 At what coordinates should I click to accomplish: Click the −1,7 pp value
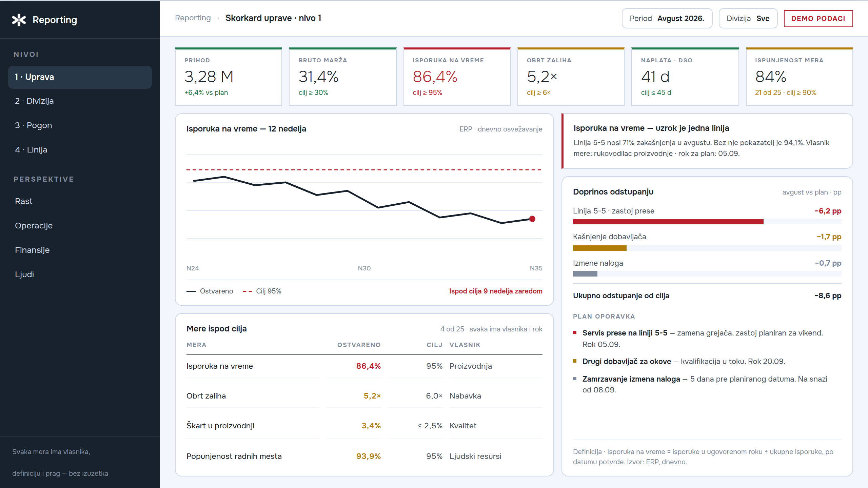[x=829, y=237]
